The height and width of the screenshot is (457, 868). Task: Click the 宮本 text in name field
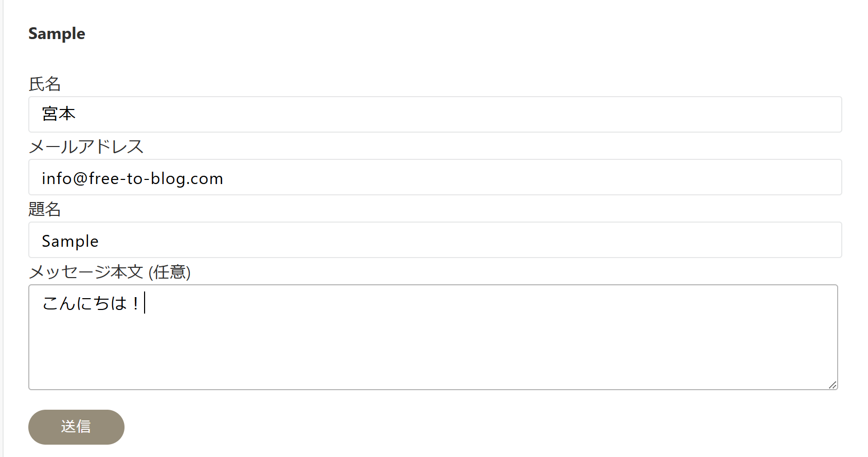59,114
